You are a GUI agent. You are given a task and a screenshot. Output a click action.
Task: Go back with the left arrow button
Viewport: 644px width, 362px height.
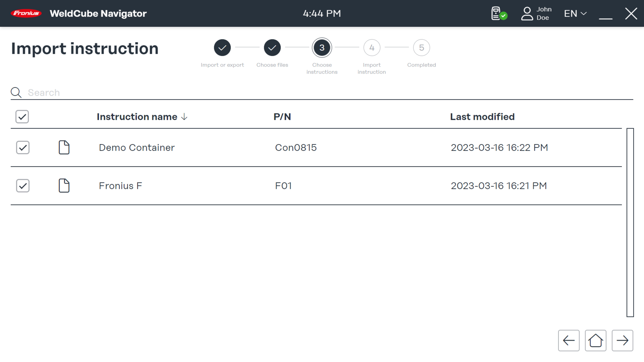click(569, 341)
